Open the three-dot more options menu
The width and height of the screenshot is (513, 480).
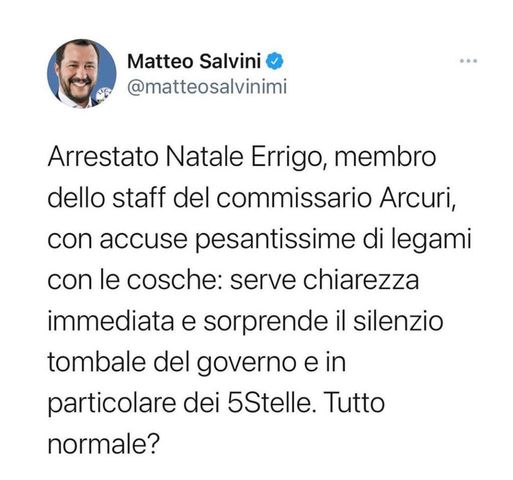[x=469, y=61]
